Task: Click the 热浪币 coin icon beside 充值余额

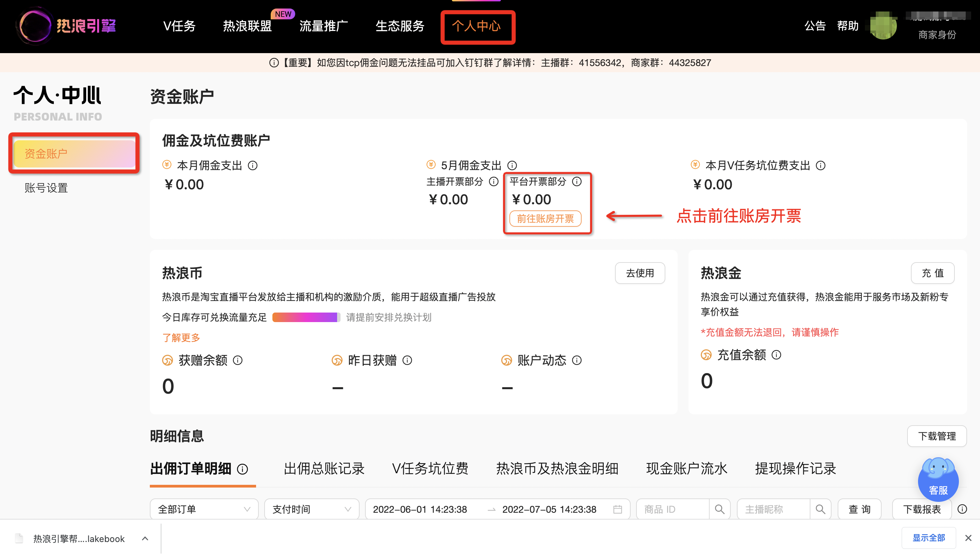Action: (x=706, y=355)
